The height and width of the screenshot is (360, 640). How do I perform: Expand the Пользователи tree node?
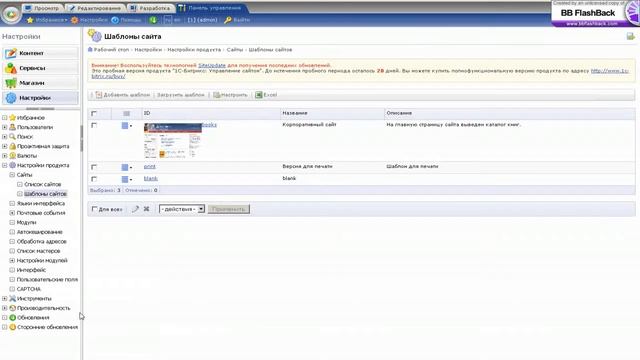(x=4, y=127)
